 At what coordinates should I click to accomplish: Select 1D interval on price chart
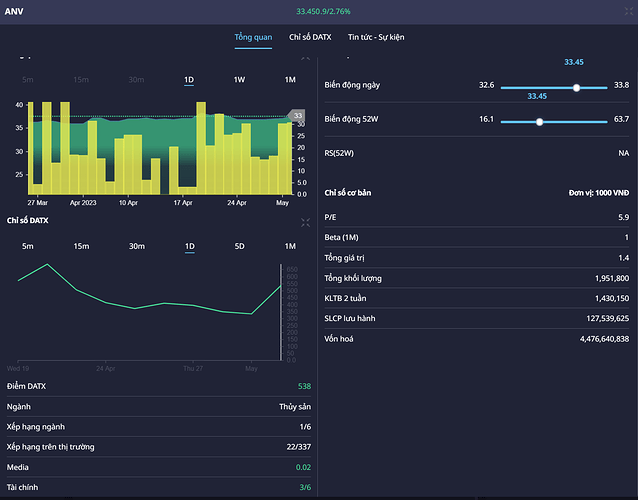pos(189,80)
